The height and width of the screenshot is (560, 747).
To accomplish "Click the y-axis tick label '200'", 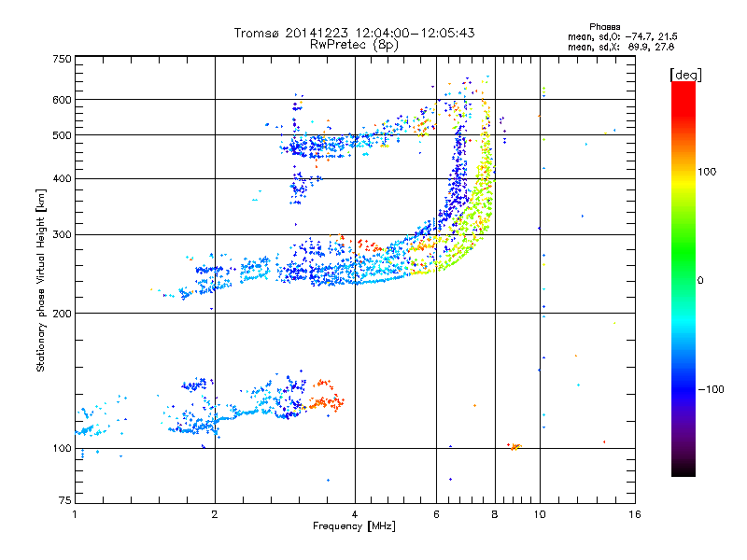I will coord(62,314).
